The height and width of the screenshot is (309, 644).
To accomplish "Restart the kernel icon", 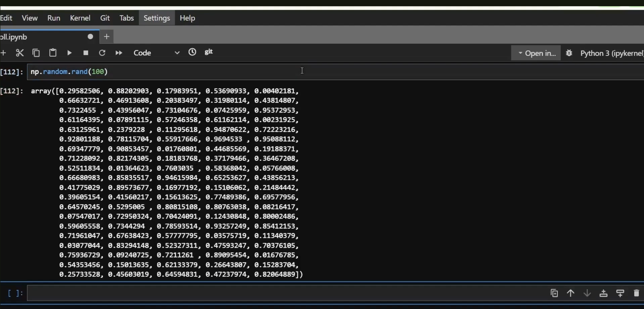I will tap(102, 53).
